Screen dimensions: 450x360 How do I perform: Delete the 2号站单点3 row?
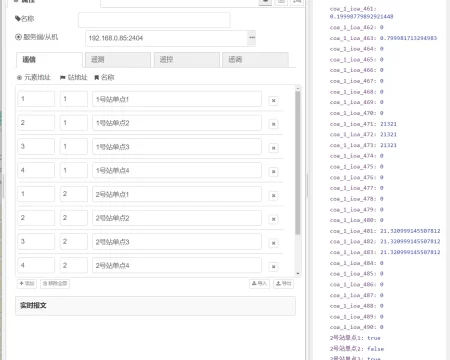tap(273, 243)
